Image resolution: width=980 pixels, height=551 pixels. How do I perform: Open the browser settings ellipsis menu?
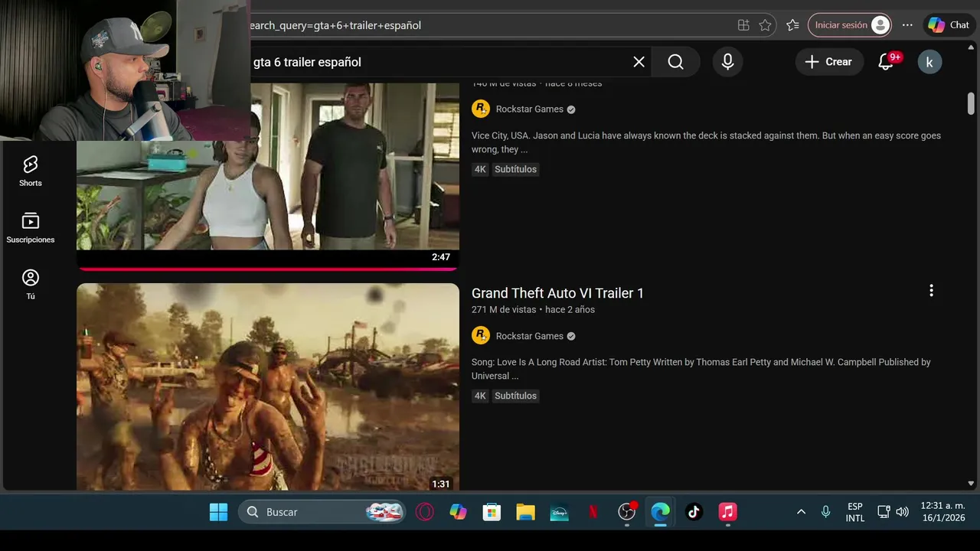[x=907, y=25]
